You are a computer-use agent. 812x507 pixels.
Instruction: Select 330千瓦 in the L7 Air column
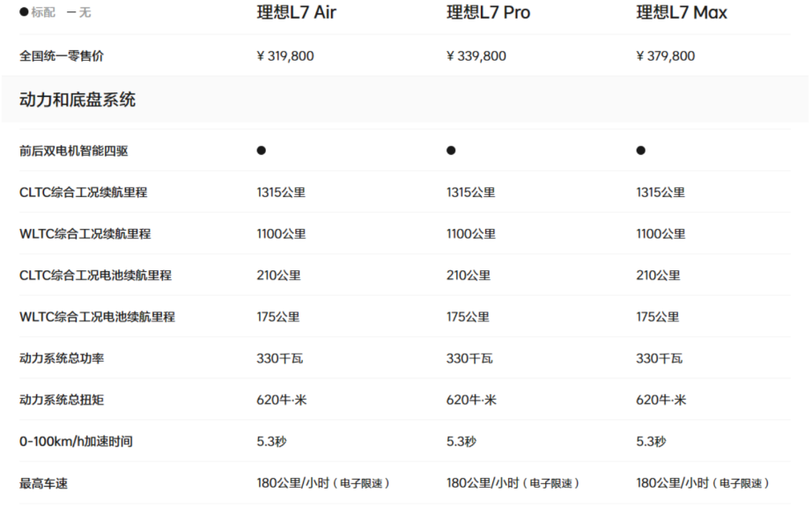point(280,358)
